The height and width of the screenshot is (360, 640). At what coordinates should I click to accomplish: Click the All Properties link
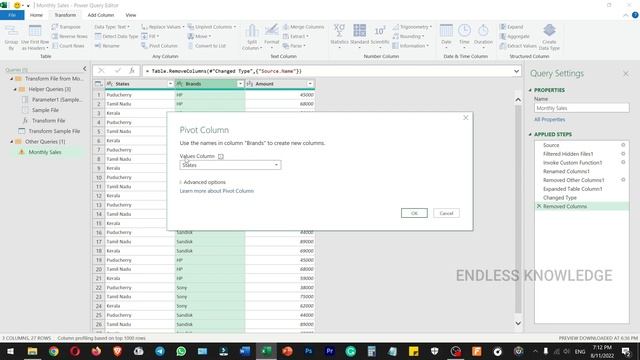pyautogui.click(x=549, y=120)
